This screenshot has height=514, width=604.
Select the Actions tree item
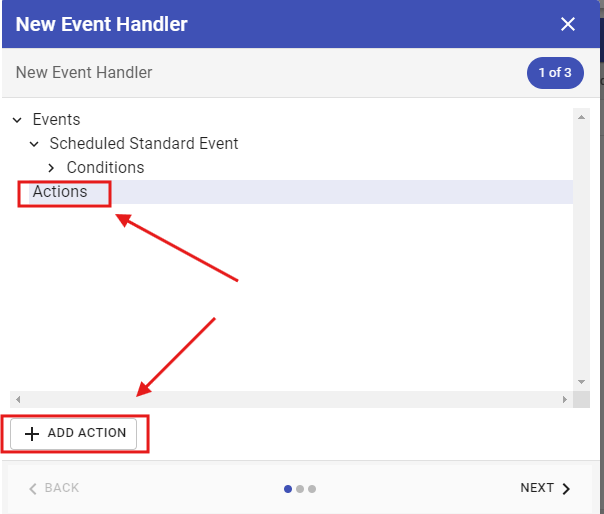(60, 192)
